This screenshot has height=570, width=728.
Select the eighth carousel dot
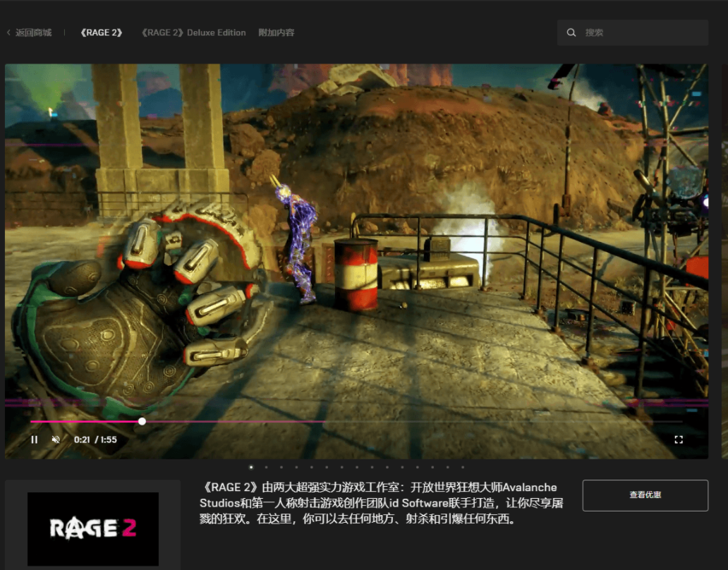357,467
